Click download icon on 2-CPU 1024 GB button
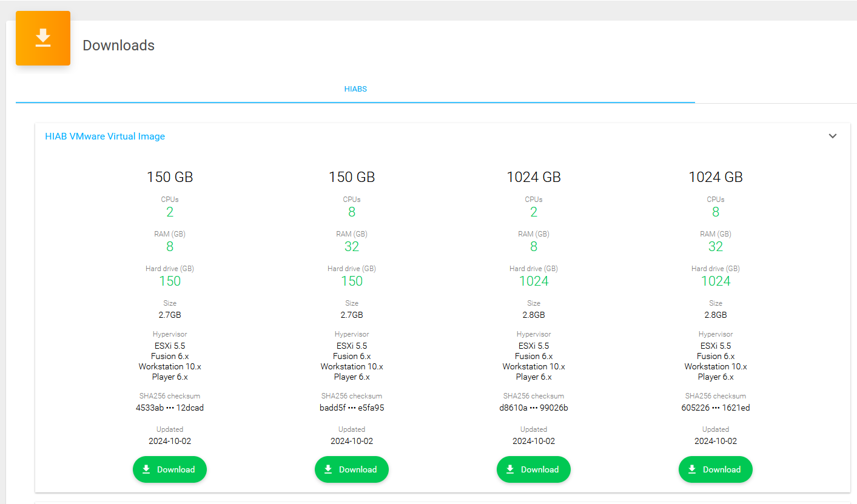The image size is (857, 504). [510, 469]
